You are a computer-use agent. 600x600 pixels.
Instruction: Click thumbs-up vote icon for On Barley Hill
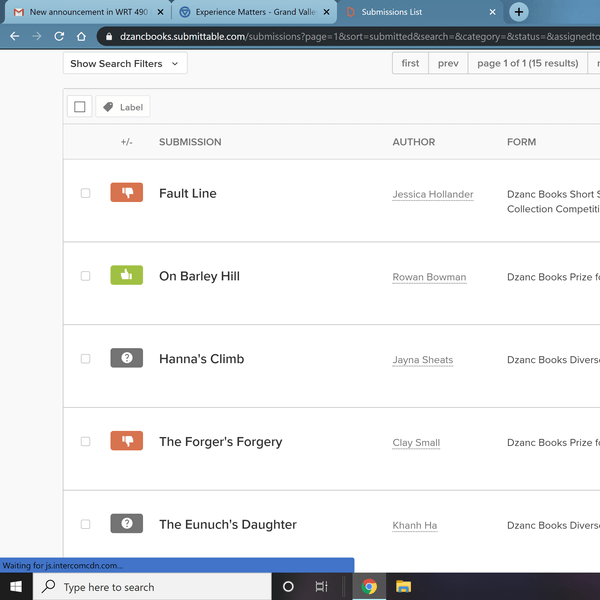click(127, 276)
